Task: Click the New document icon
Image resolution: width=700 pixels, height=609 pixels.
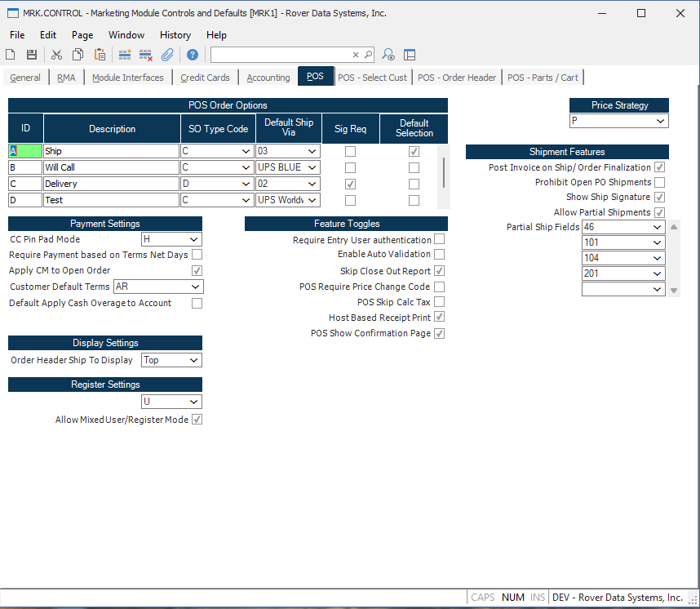Action: [x=10, y=54]
